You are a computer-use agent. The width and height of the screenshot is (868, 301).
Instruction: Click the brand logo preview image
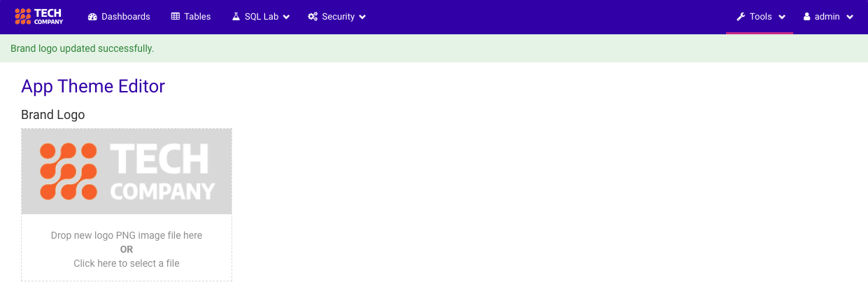click(127, 171)
